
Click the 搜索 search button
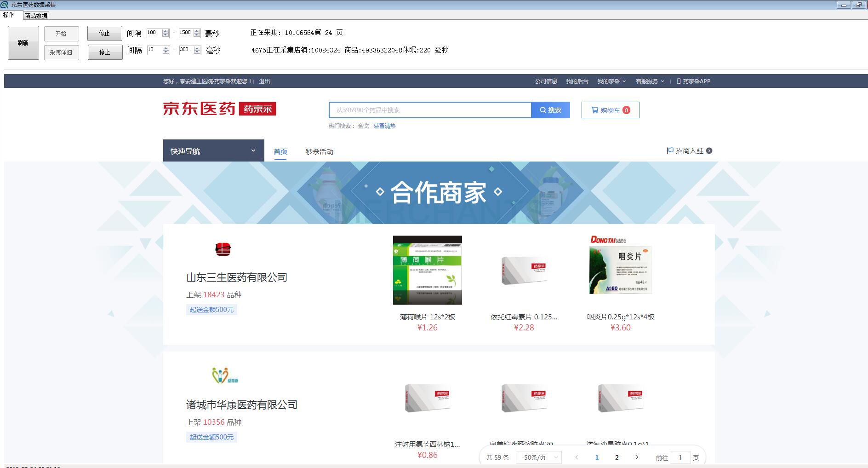550,110
